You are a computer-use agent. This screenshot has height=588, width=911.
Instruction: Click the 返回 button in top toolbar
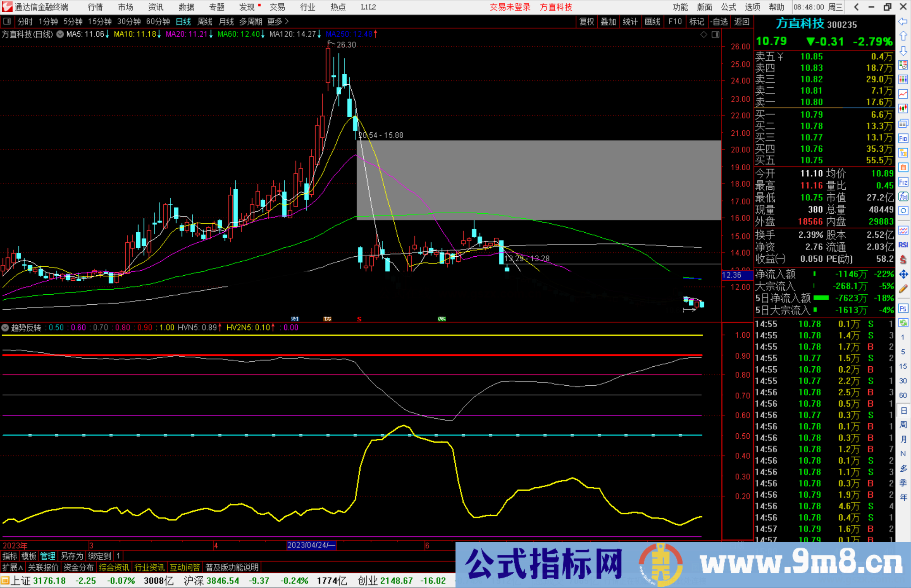tap(741, 21)
